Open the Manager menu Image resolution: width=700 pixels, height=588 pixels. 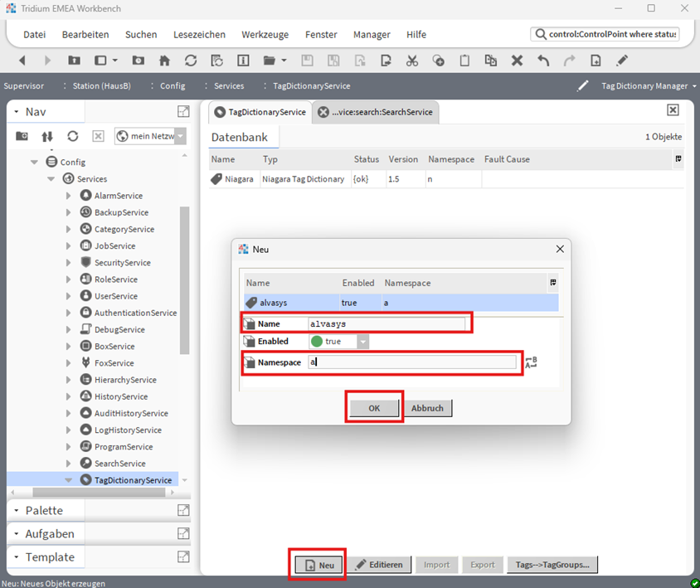coord(372,34)
